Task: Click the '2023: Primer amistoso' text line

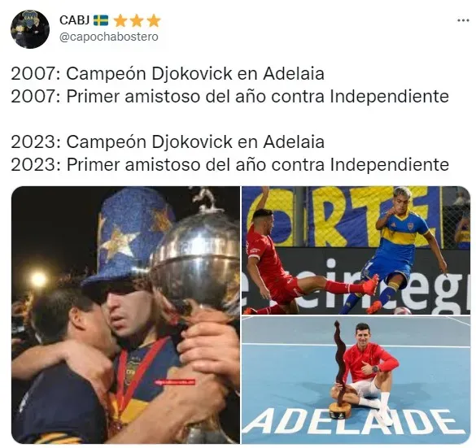Action: pyautogui.click(x=229, y=165)
